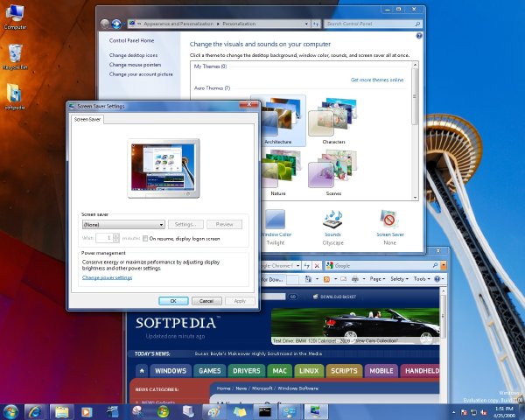Open the Feeds dropdown arrow in IE

(335, 279)
